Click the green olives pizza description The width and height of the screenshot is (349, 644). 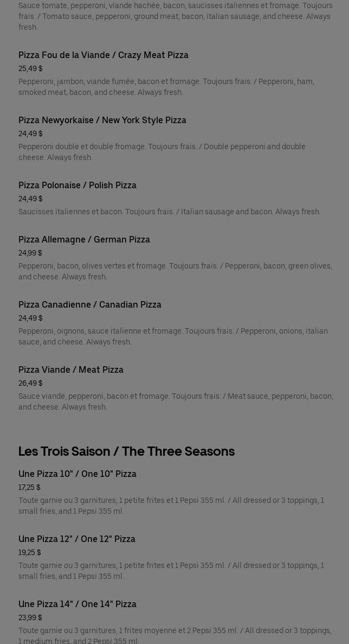[175, 271]
